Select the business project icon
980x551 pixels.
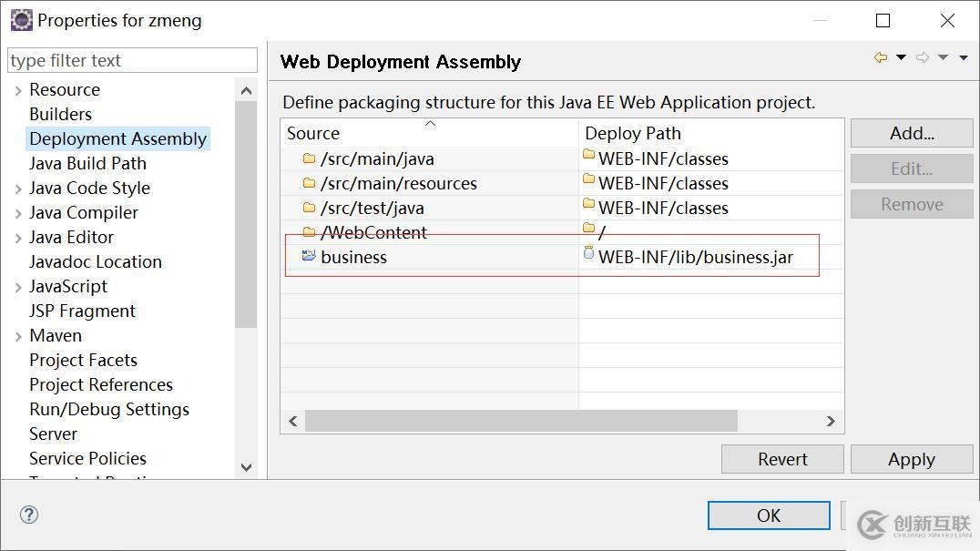tap(309, 256)
